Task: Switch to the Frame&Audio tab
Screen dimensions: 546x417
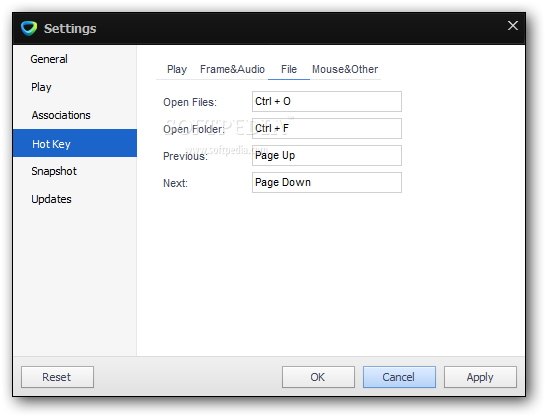Action: click(232, 69)
